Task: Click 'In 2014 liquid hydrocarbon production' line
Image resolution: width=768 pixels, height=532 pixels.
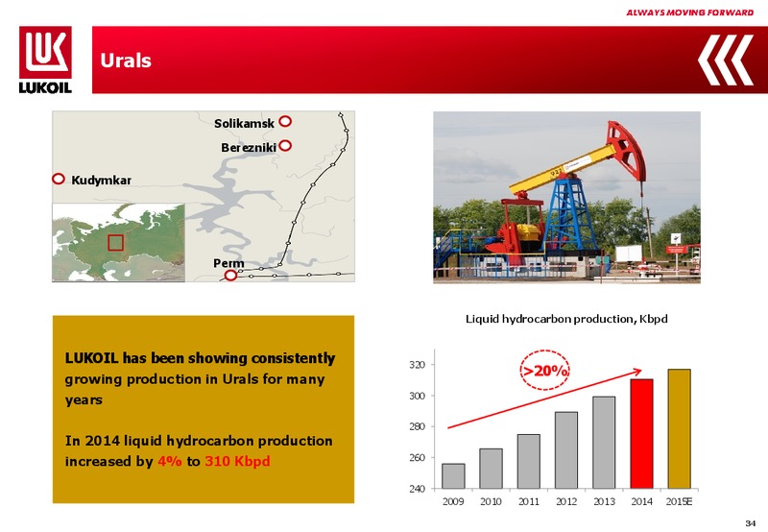Action: click(199, 441)
